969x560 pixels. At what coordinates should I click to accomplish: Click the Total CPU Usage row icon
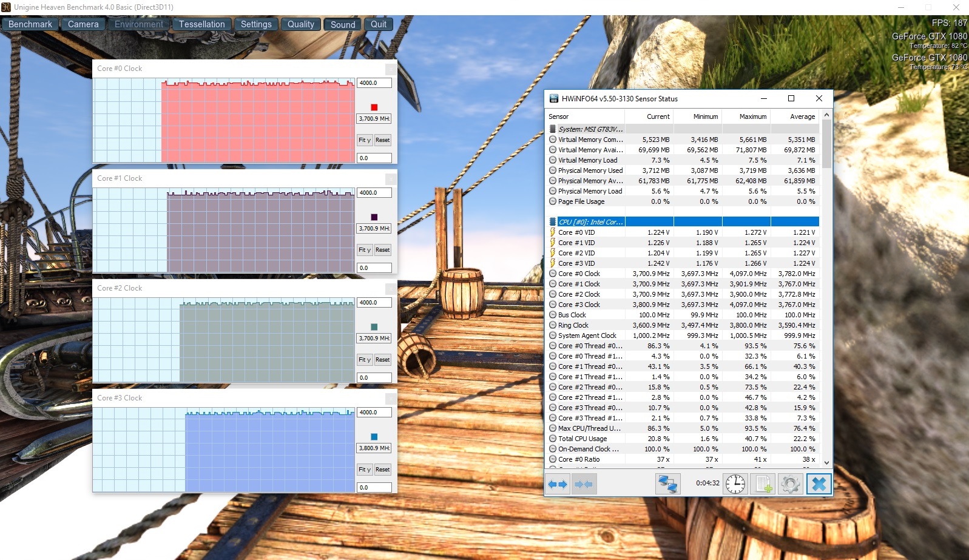(x=553, y=439)
